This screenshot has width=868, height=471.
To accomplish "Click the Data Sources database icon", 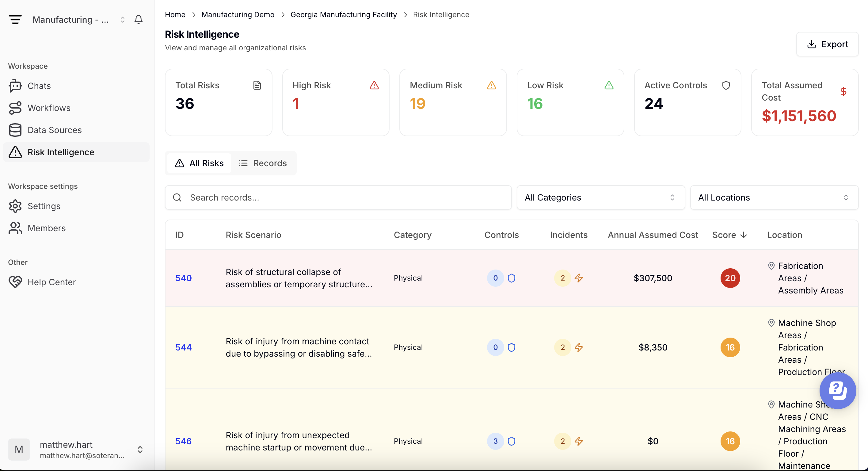I will [15, 130].
